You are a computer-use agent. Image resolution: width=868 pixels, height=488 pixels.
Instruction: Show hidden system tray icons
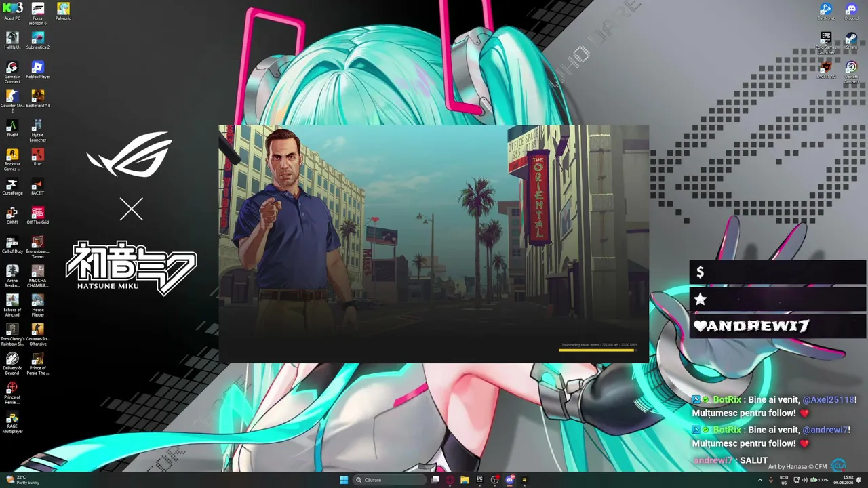click(x=759, y=480)
